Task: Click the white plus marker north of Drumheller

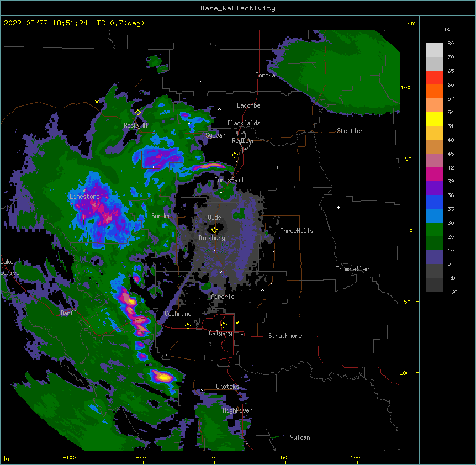Action: point(338,207)
